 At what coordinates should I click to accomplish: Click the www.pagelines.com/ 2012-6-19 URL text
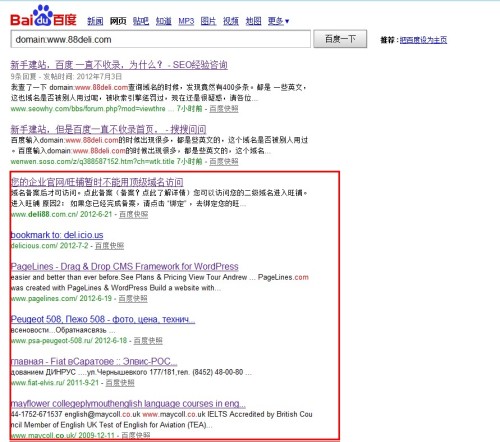61,299
